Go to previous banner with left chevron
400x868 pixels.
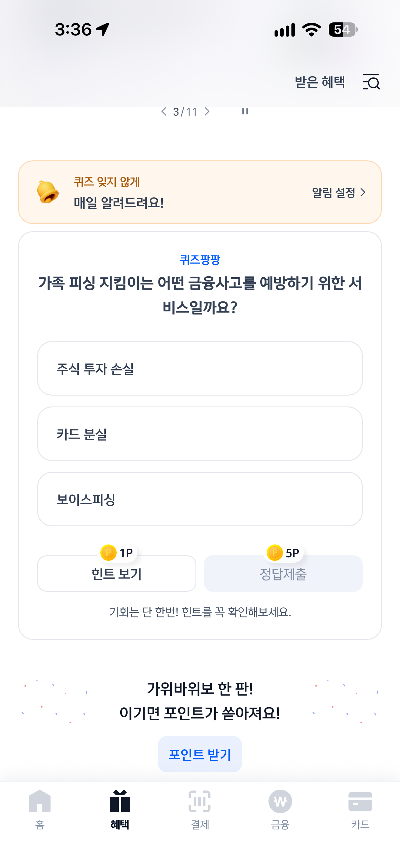(x=164, y=112)
